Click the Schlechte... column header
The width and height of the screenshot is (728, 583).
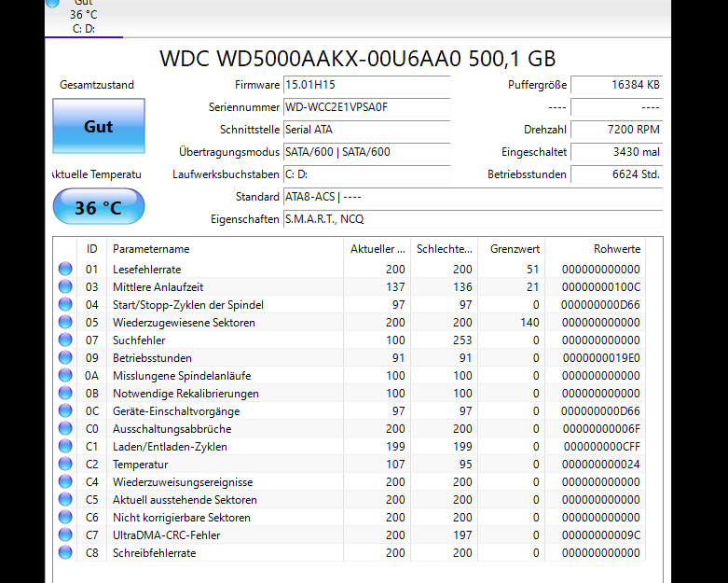444,249
